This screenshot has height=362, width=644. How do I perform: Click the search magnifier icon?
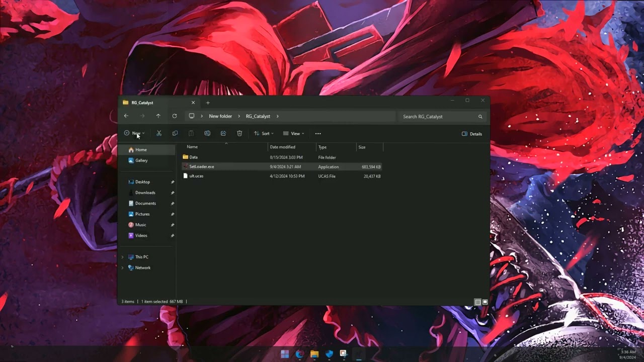(x=480, y=117)
